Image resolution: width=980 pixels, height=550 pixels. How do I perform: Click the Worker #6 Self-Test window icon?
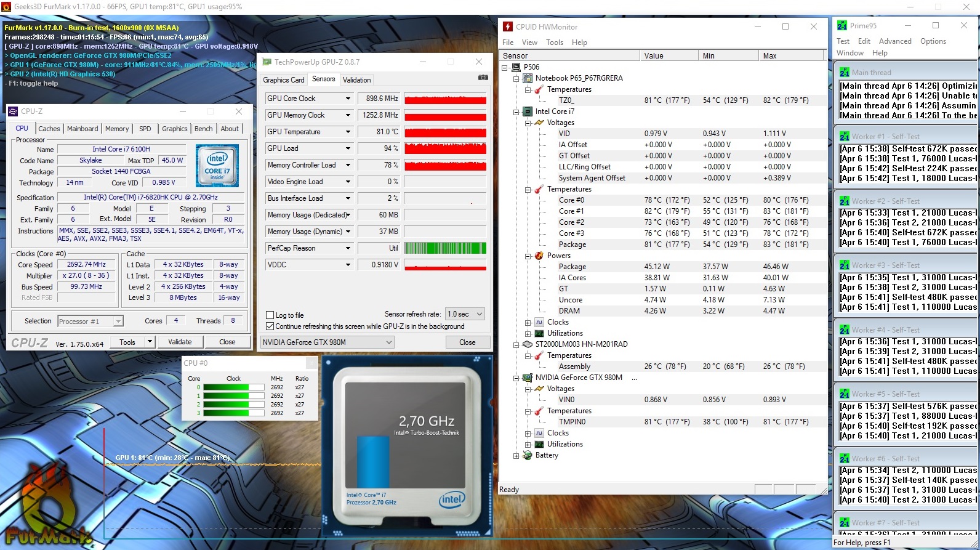844,458
